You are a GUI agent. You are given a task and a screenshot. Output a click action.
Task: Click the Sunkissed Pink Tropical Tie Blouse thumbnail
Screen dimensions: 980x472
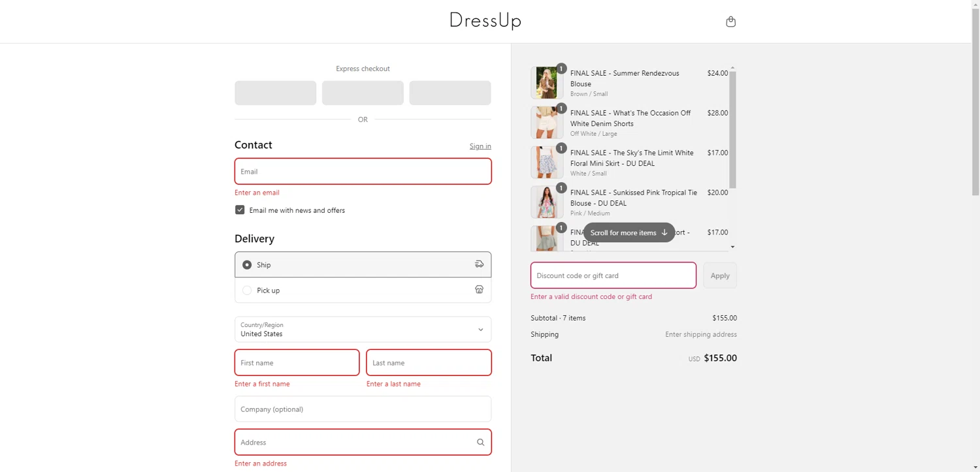pyautogui.click(x=547, y=202)
